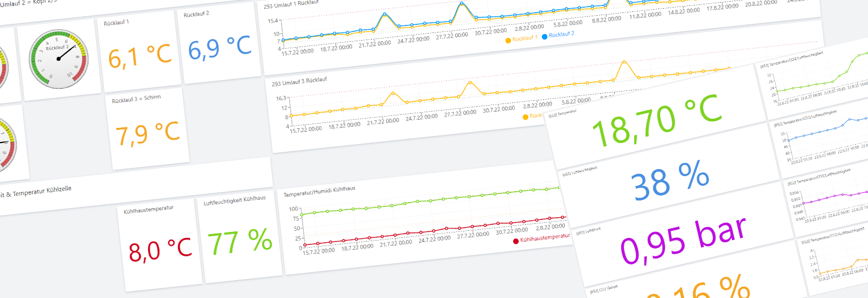Screen dimensions: 868x298
Task: Select 15,4 on the Umlauf 1 y-axis
Action: tap(272, 21)
